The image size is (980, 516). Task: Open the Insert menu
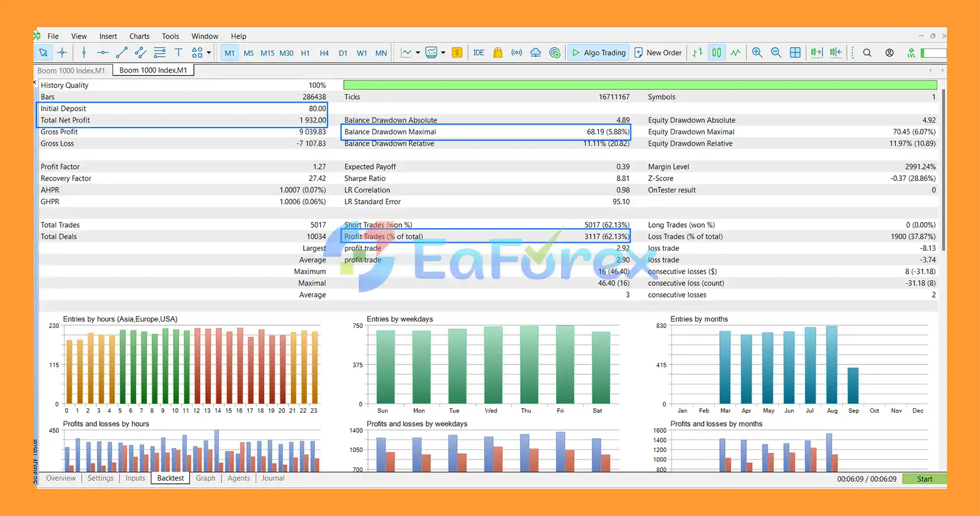108,36
